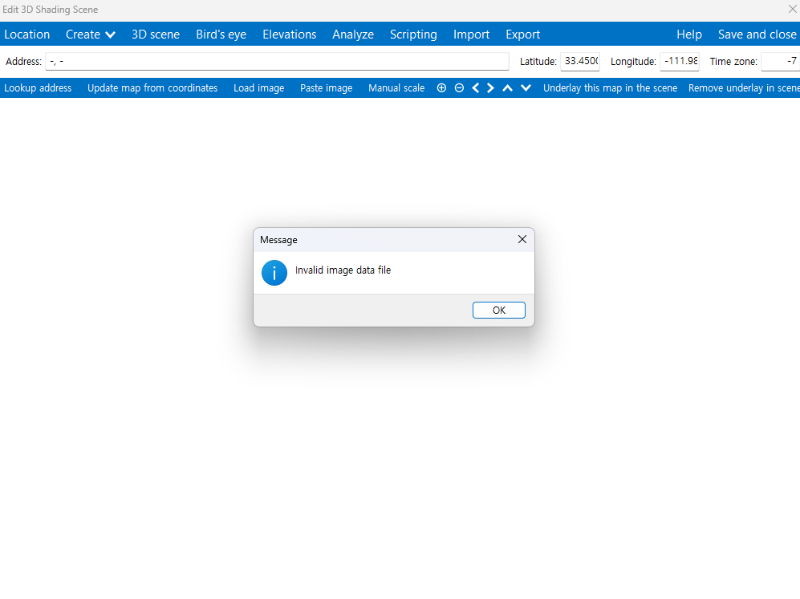Pan map right with arrow icon

coord(491,88)
